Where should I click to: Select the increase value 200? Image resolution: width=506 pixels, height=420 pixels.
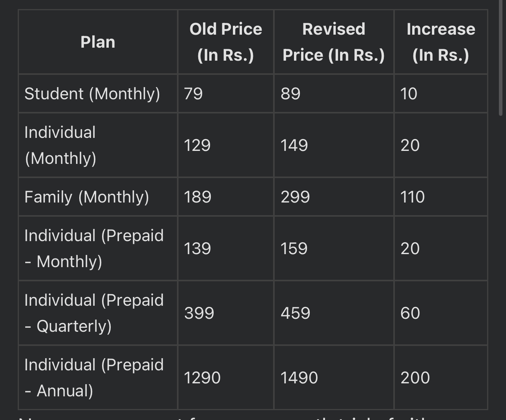(x=415, y=378)
